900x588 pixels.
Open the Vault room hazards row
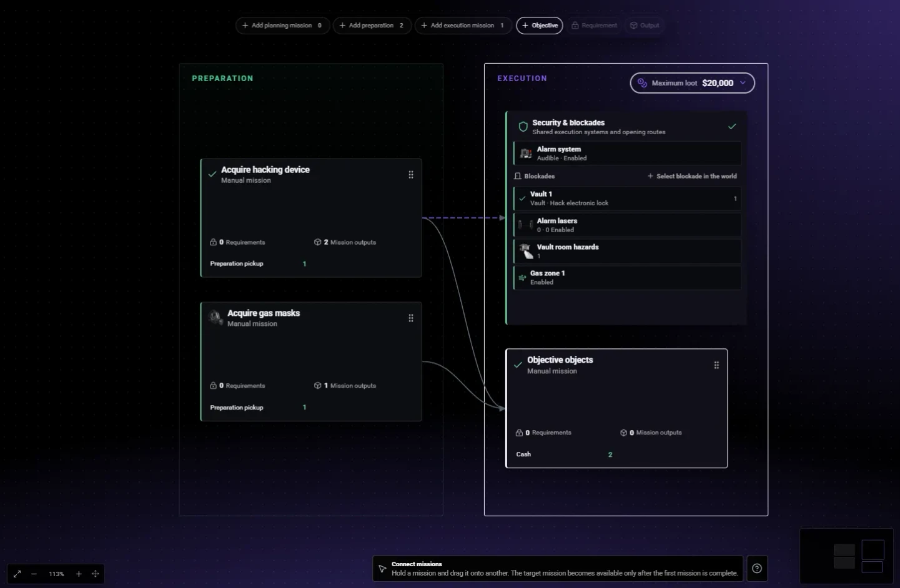point(627,252)
